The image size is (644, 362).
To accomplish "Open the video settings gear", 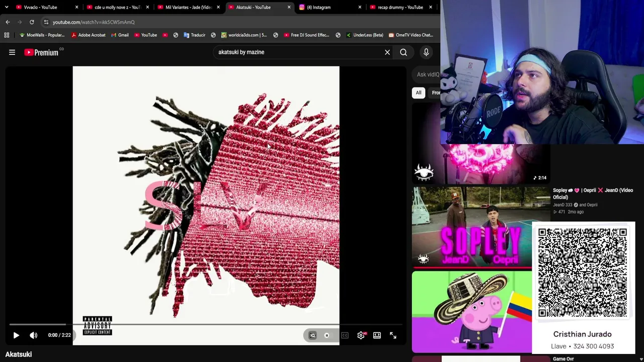I will click(361, 335).
